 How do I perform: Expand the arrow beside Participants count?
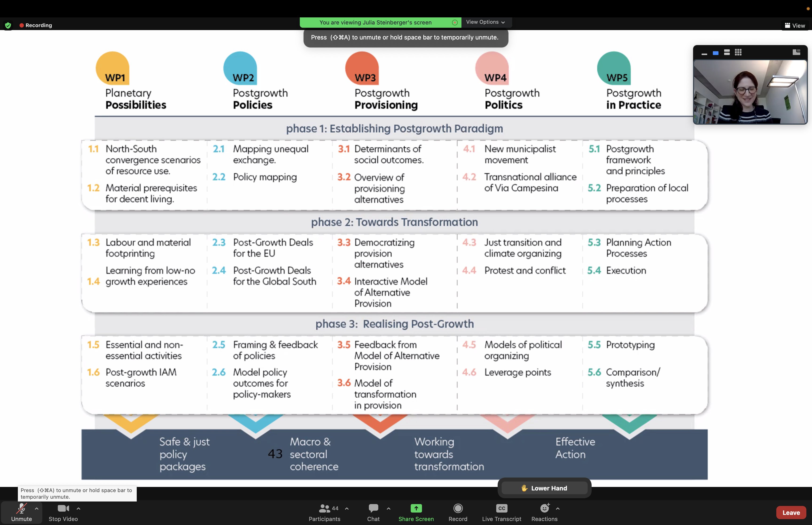347,508
